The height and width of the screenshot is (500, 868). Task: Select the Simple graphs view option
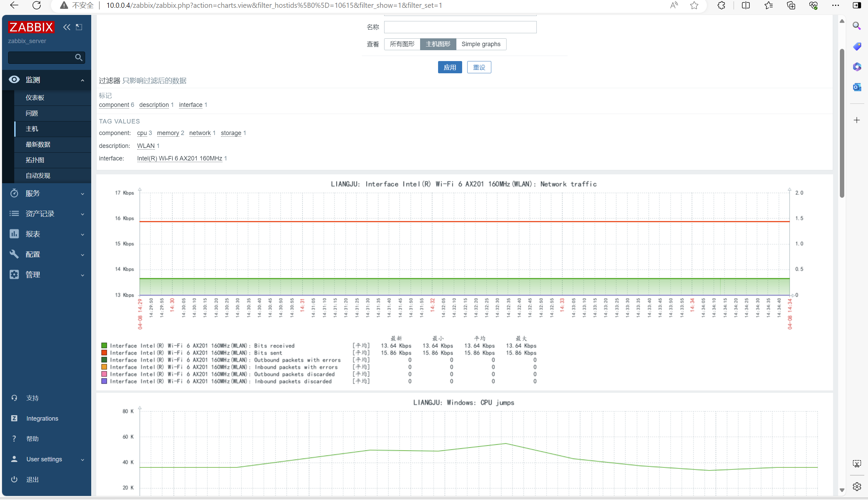480,44
